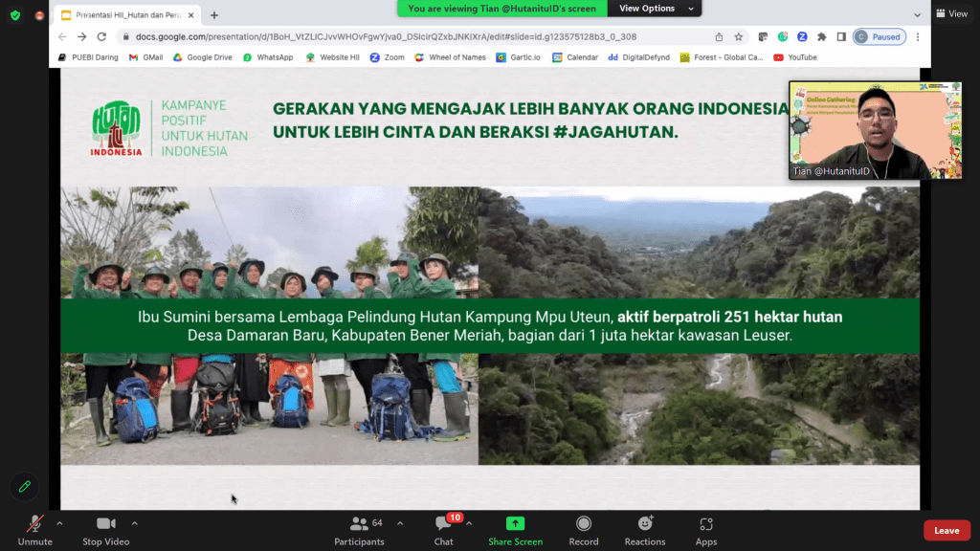The image size is (980, 551).
Task: Open the Reactions menu
Action: tap(645, 530)
